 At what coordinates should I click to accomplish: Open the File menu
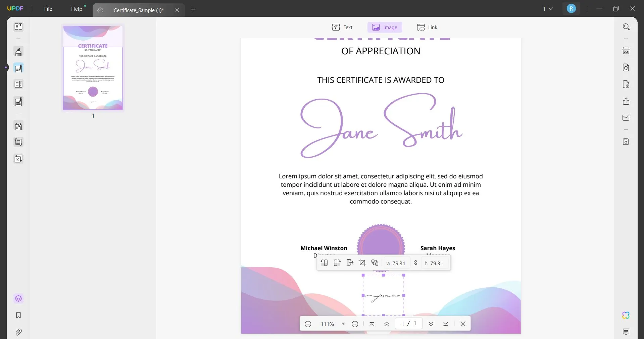(x=48, y=9)
